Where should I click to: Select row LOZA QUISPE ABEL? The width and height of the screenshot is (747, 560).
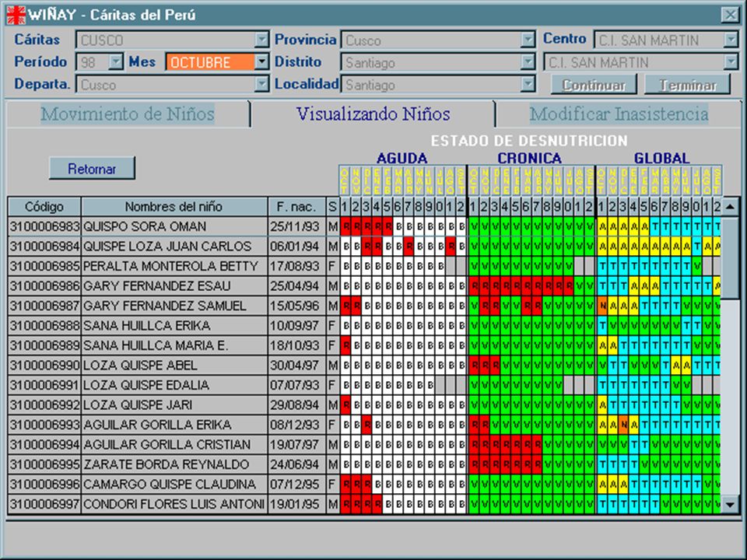[x=364, y=366]
